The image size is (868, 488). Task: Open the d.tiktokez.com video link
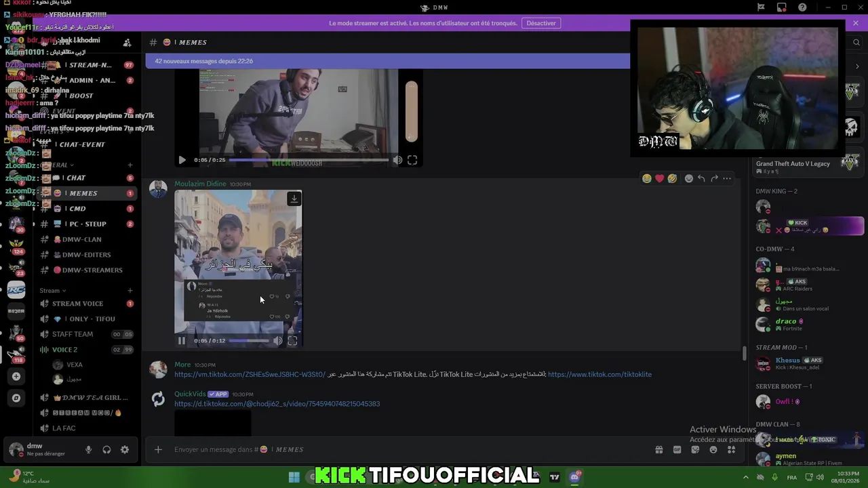277,404
